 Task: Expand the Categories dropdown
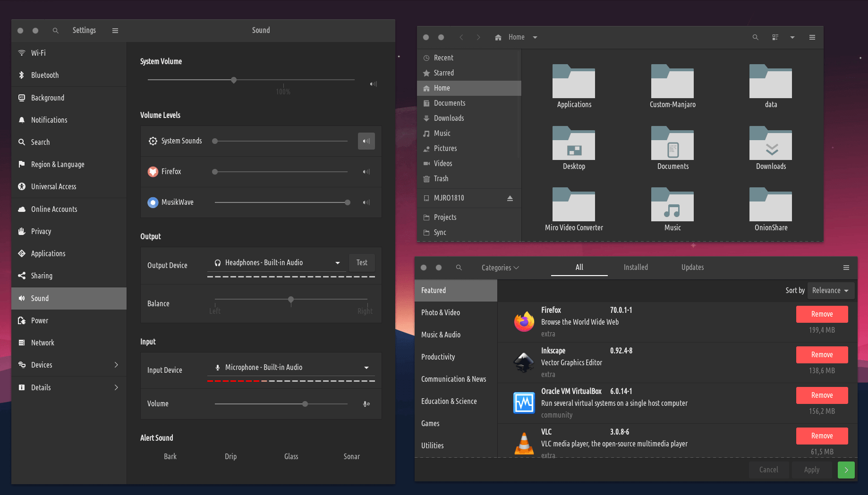[x=500, y=268]
